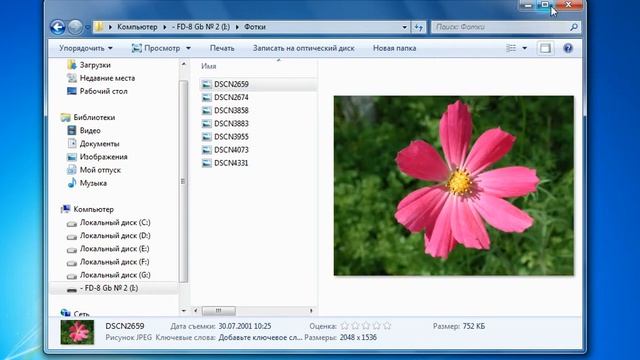Click the folder icon in address bar

point(99,27)
